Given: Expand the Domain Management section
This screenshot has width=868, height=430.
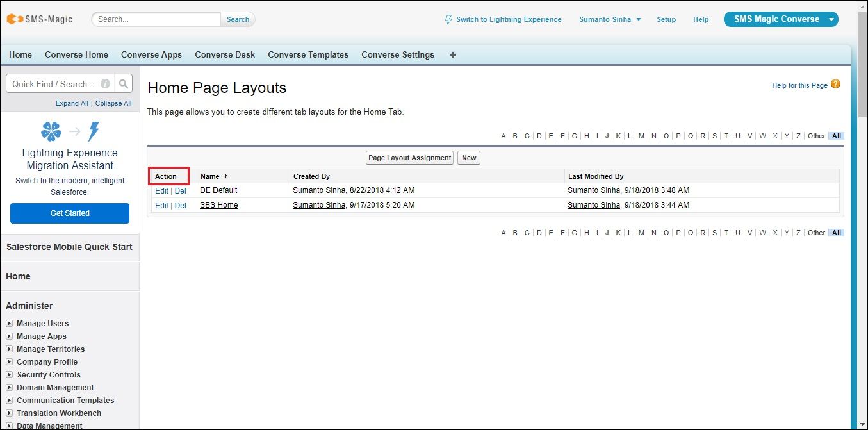Looking at the screenshot, I should (x=10, y=388).
